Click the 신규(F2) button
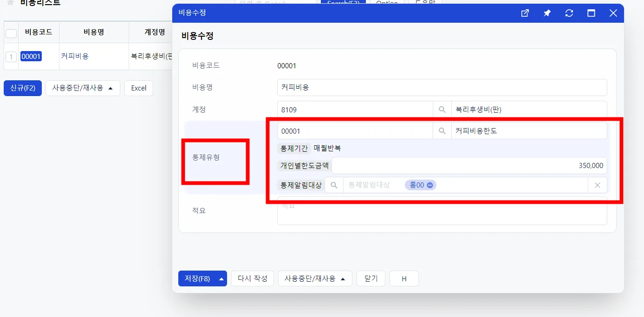644x317 pixels. (x=23, y=88)
